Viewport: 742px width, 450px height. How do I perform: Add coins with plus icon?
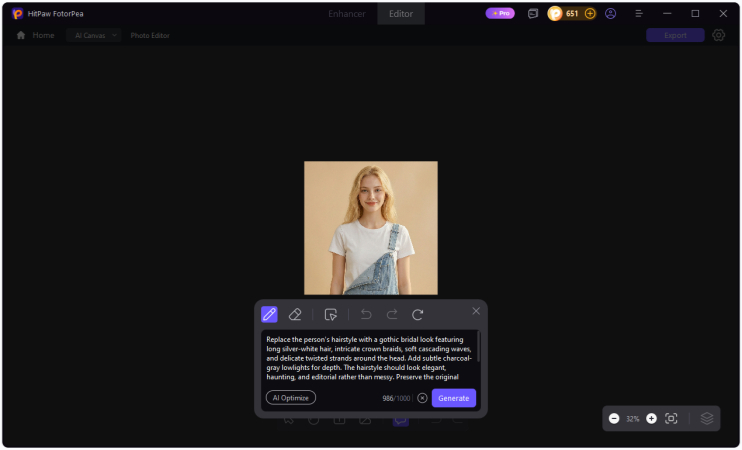coord(590,14)
